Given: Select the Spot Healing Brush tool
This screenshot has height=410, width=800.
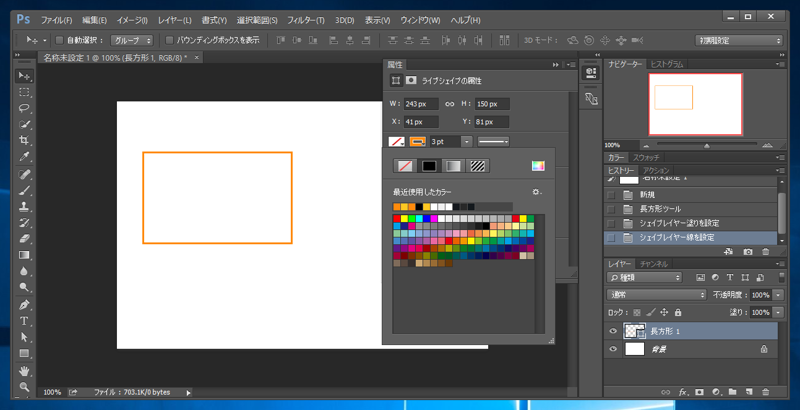Looking at the screenshot, I should [x=24, y=174].
